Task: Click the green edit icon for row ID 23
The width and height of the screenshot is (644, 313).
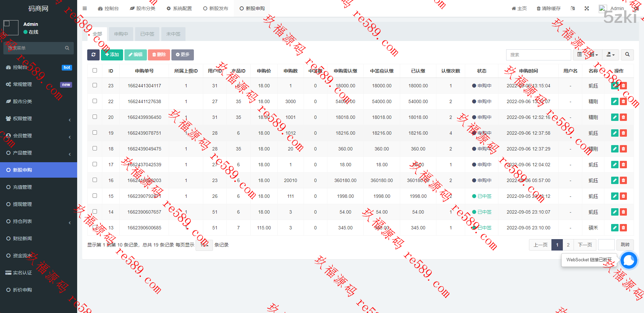Action: (614, 86)
